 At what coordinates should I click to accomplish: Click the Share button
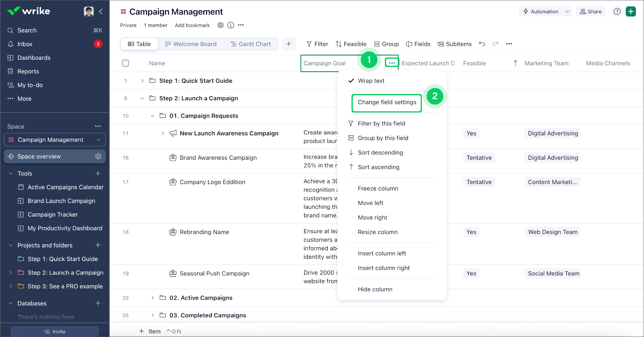pyautogui.click(x=591, y=11)
